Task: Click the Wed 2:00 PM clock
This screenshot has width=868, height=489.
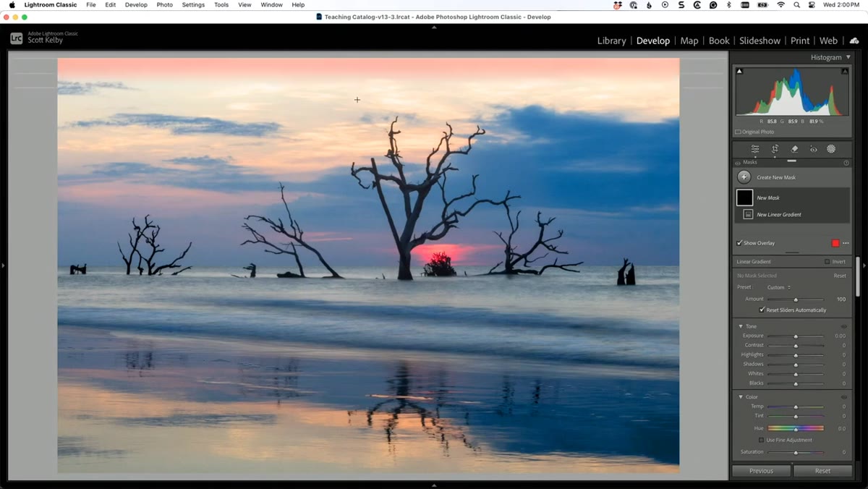Action: click(x=841, y=5)
